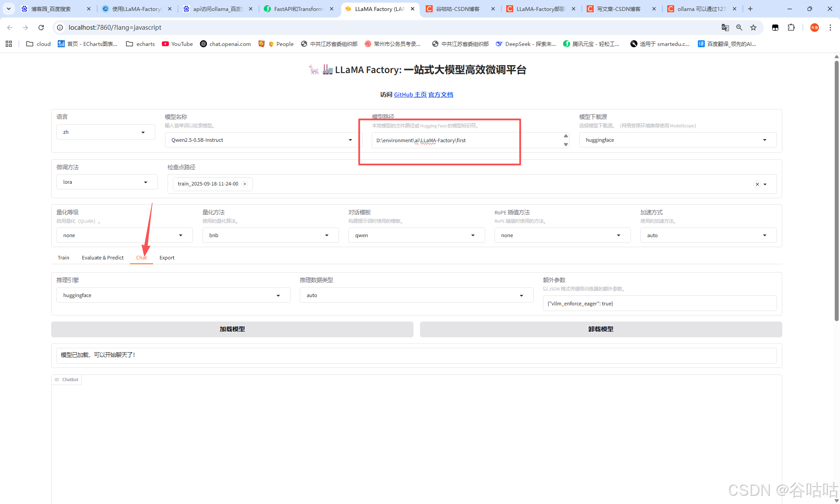
Task: Click the 额外参数 JSON input field
Action: point(660,304)
